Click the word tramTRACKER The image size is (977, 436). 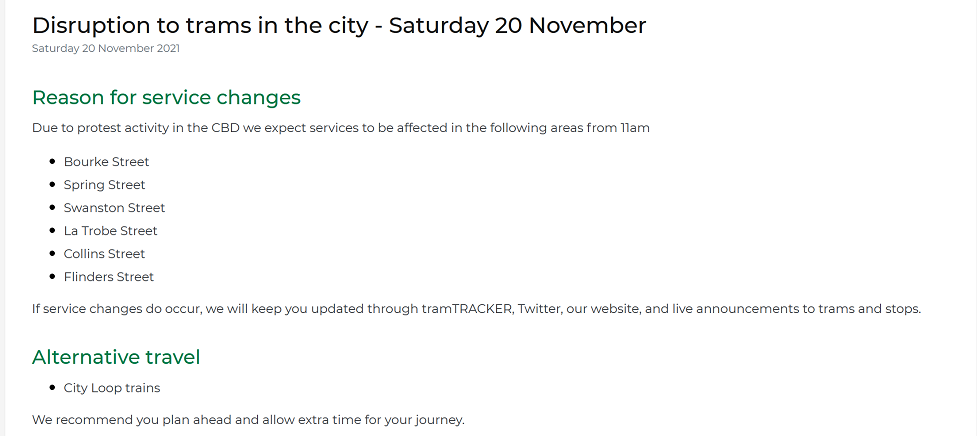467,309
